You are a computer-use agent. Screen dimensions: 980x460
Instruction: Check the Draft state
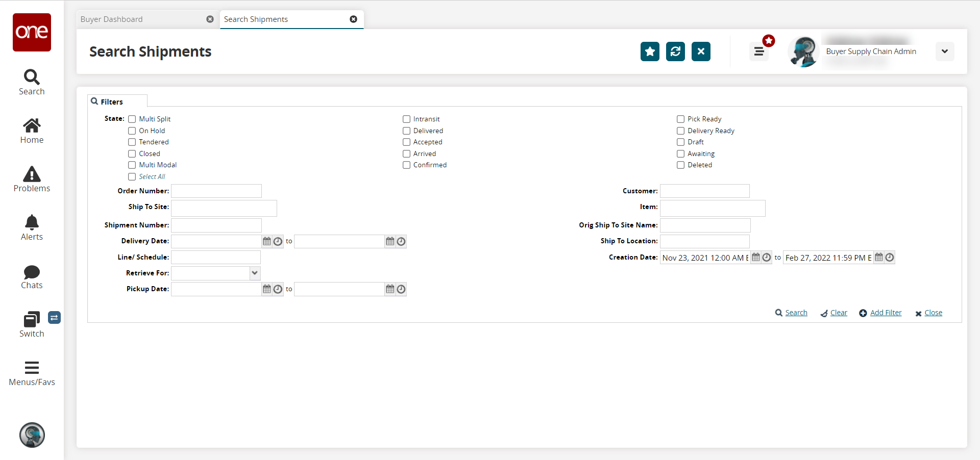[x=681, y=142]
